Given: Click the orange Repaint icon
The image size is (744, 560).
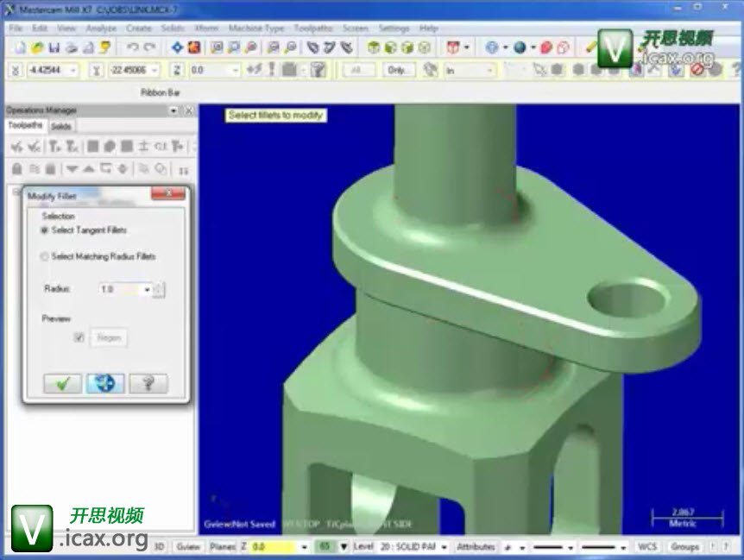Looking at the screenshot, I should [x=194, y=47].
